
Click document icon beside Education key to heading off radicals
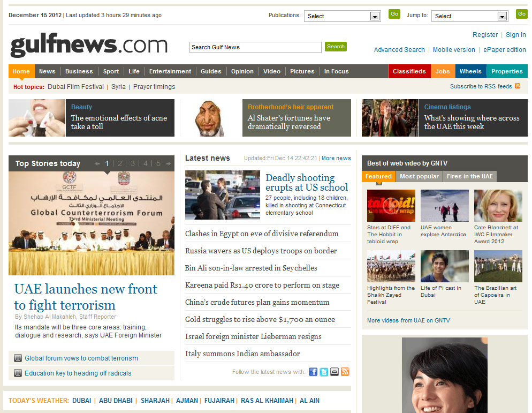18,373
